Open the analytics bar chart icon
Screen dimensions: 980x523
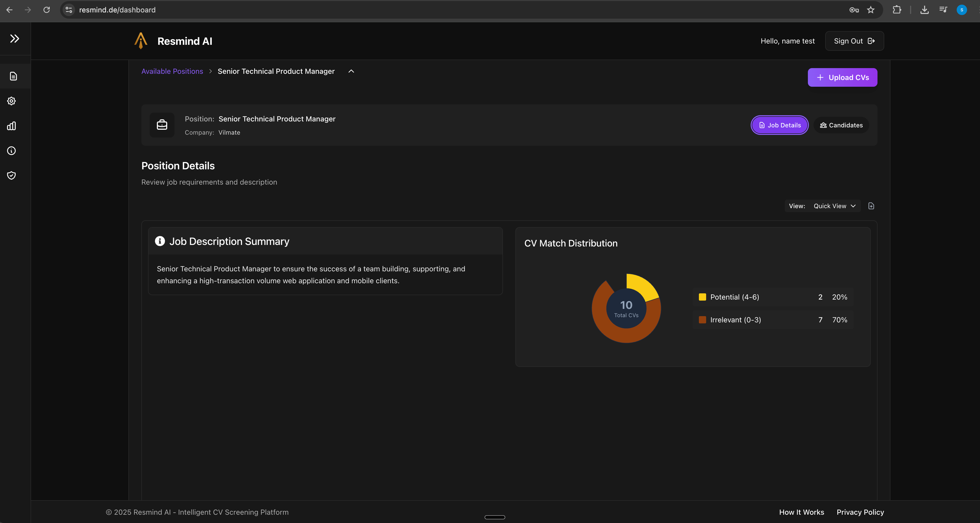[11, 126]
